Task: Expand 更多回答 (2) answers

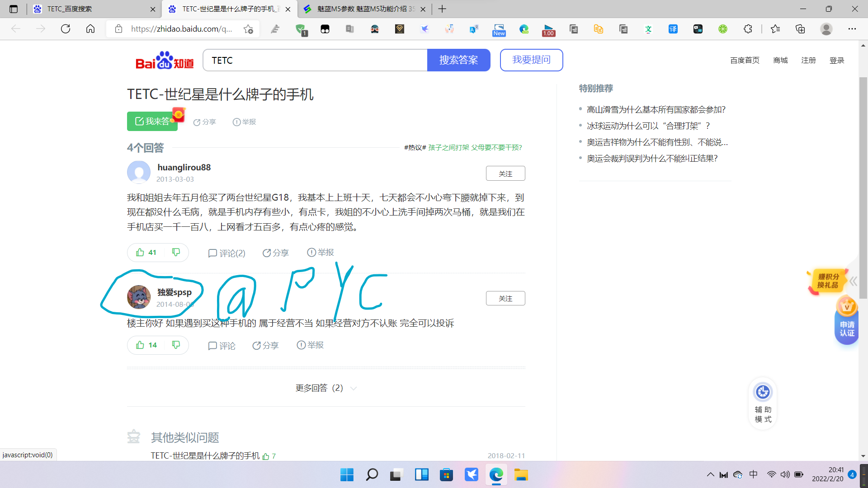Action: (x=326, y=388)
